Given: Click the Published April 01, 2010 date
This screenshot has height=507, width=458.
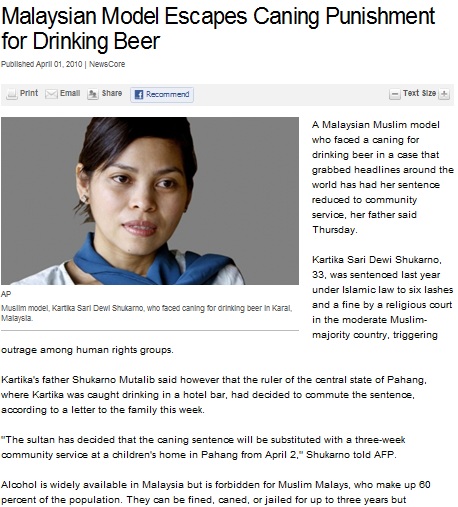Looking at the screenshot, I should pyautogui.click(x=42, y=64).
